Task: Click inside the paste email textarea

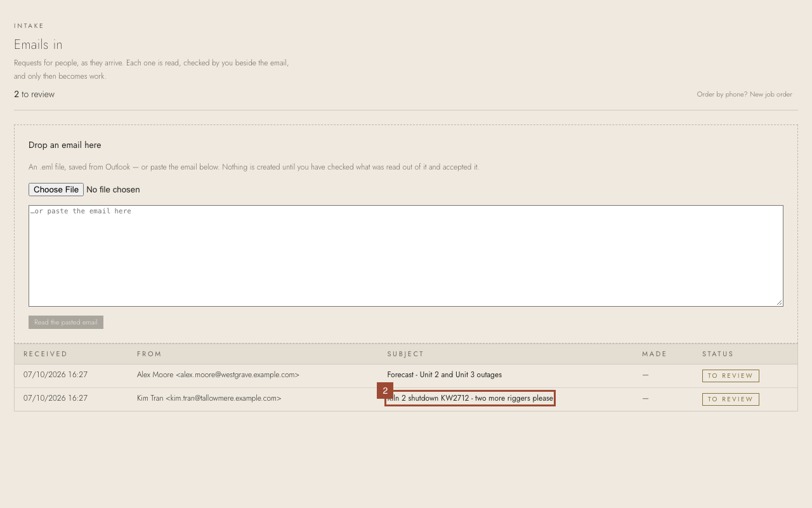Action: click(x=406, y=256)
